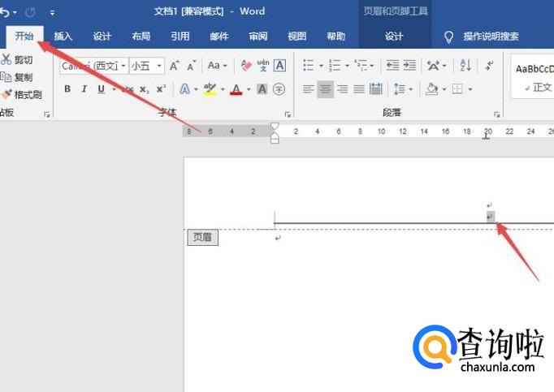This screenshot has height=392, width=554.
Task: Apply multilevel list
Action: tap(361, 65)
